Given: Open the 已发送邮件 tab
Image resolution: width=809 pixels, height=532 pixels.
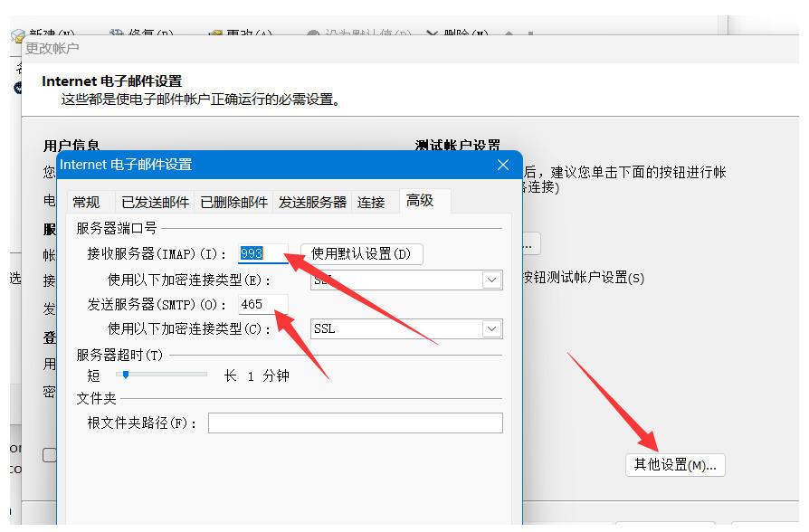Looking at the screenshot, I should [156, 202].
